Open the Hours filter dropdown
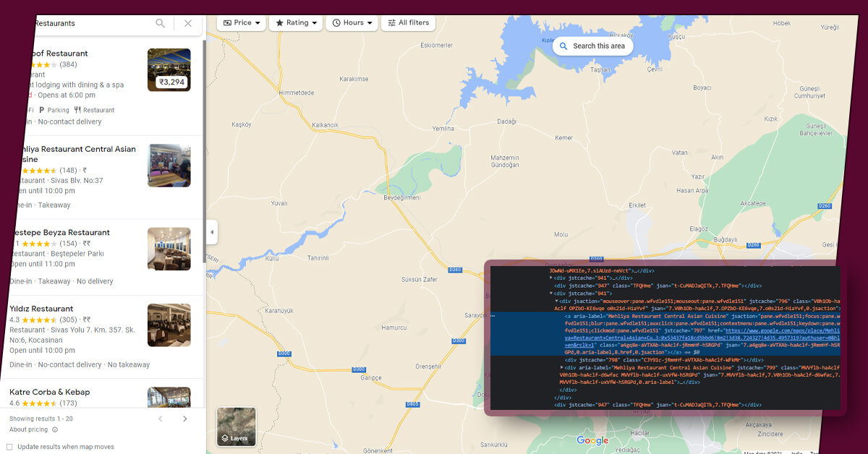 click(x=352, y=23)
